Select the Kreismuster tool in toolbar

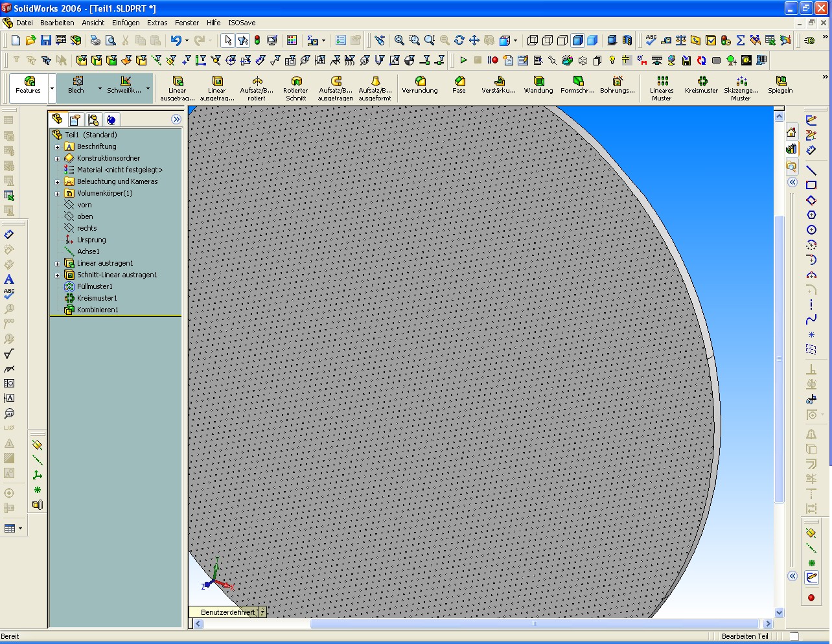click(x=702, y=85)
